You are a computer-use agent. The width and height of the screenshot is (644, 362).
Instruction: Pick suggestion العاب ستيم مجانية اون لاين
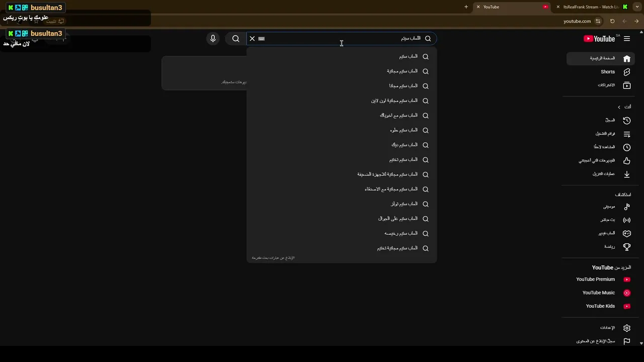coord(342,101)
